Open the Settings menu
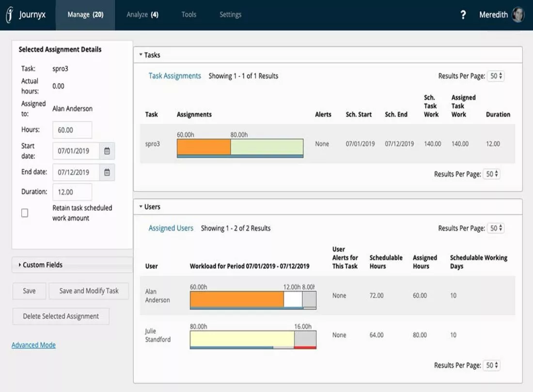Image resolution: width=533 pixels, height=392 pixels. click(231, 15)
